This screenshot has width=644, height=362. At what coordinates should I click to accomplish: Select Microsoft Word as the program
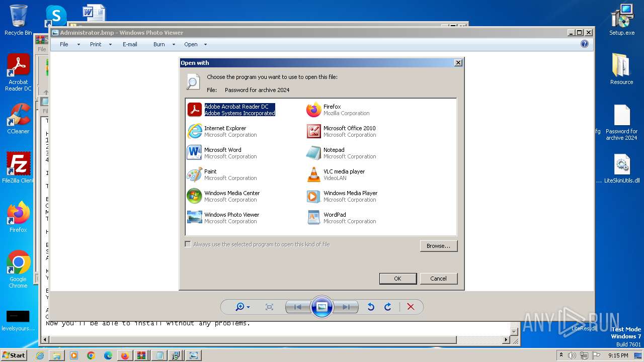222,153
